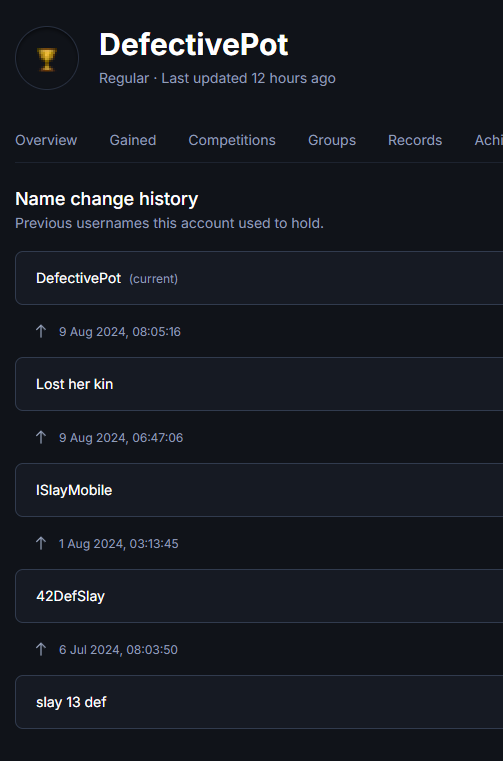The width and height of the screenshot is (503, 761).
Task: Click the Lost her kin name entry
Action: point(259,384)
